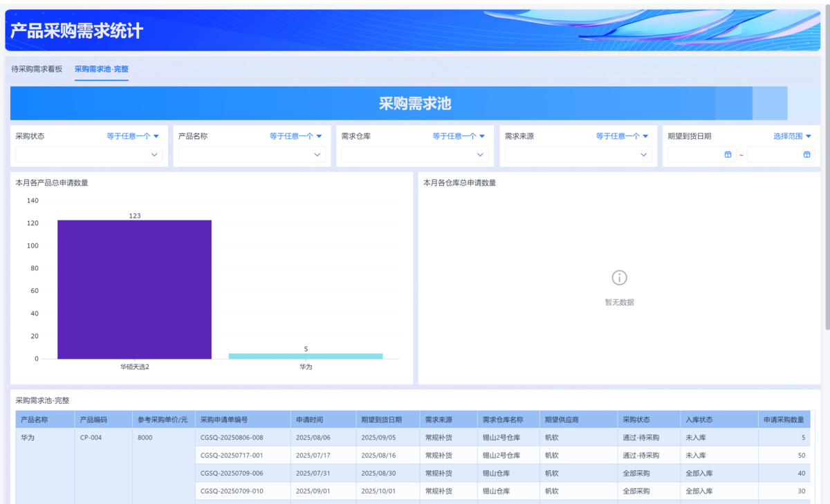Image resolution: width=830 pixels, height=504 pixels.
Task: Click the end date calendar icon
Action: click(x=806, y=155)
